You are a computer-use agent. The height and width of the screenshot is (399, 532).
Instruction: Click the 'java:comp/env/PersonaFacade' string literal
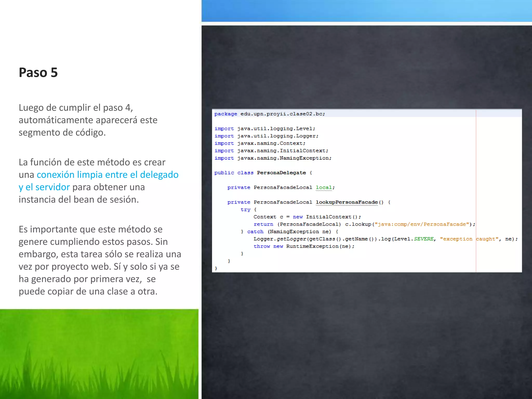[x=422, y=224]
